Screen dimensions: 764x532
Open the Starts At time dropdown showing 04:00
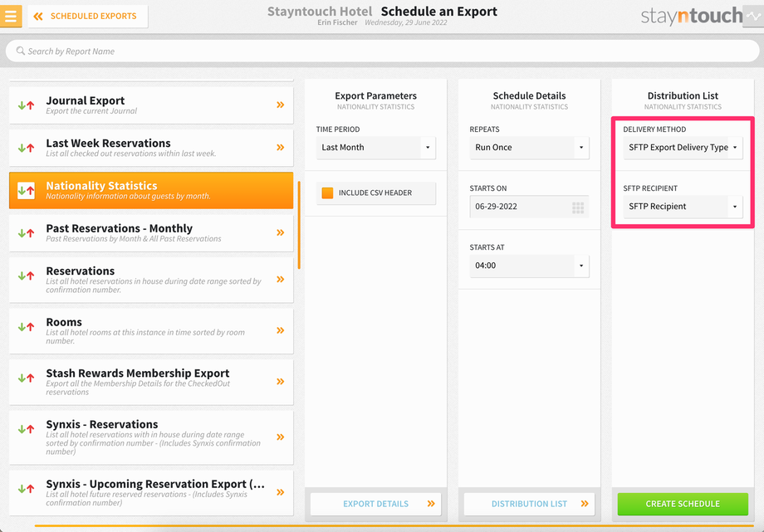coord(529,266)
